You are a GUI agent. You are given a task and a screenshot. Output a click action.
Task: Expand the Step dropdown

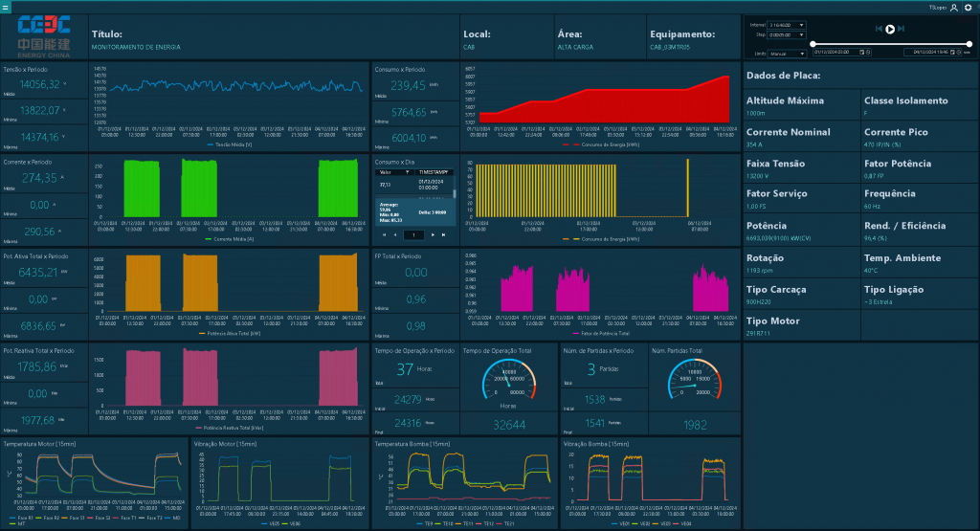point(787,33)
